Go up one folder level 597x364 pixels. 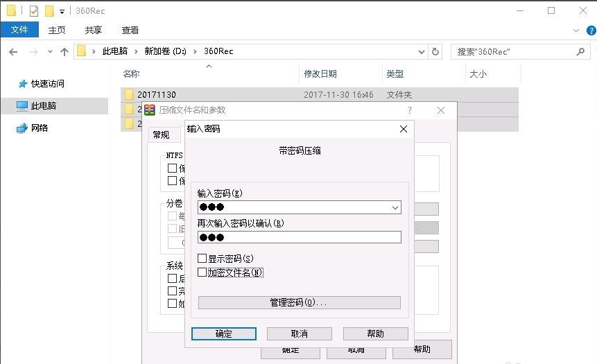pos(64,52)
